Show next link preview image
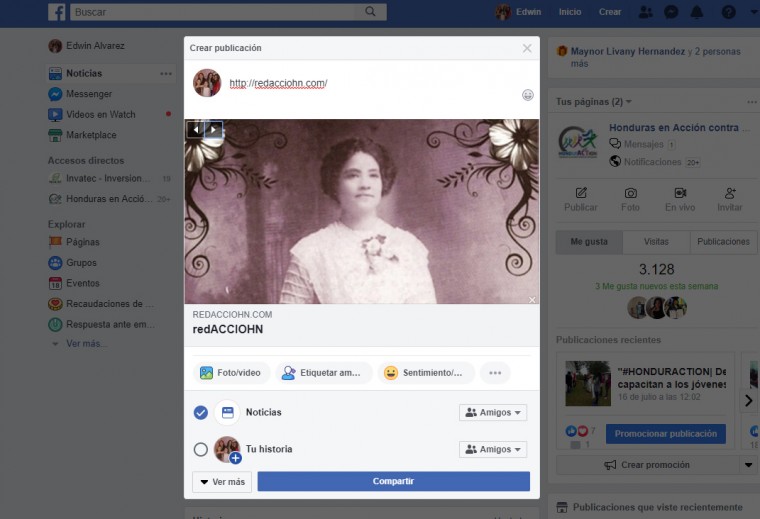 tap(213, 130)
